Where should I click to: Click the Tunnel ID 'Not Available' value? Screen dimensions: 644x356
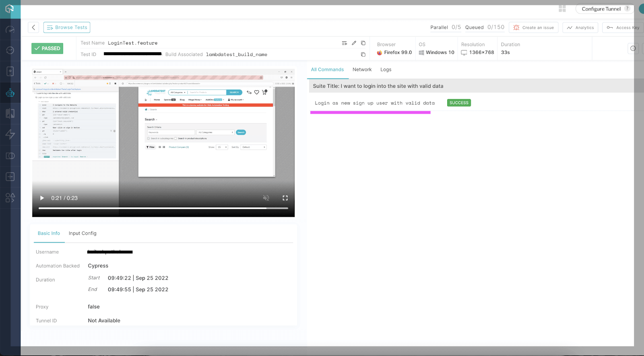tap(104, 321)
